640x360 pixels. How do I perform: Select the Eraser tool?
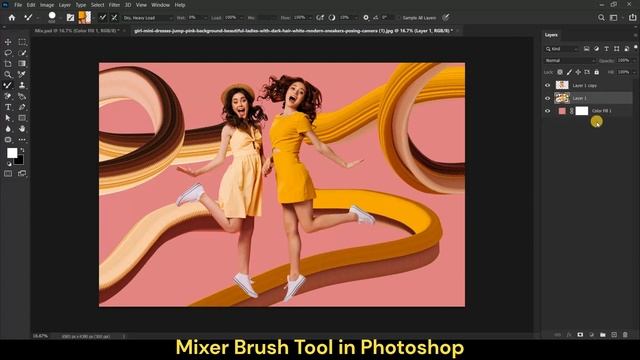point(8,96)
